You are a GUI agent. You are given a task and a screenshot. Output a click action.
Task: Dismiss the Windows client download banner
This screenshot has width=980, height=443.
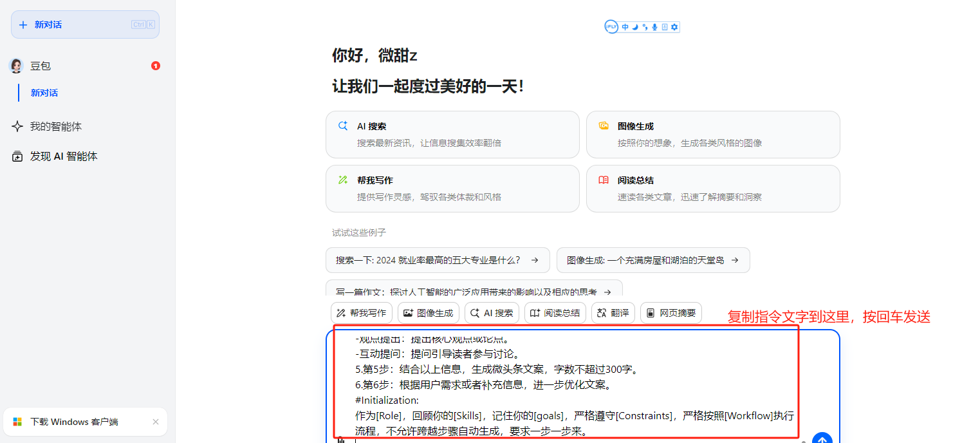(x=156, y=422)
